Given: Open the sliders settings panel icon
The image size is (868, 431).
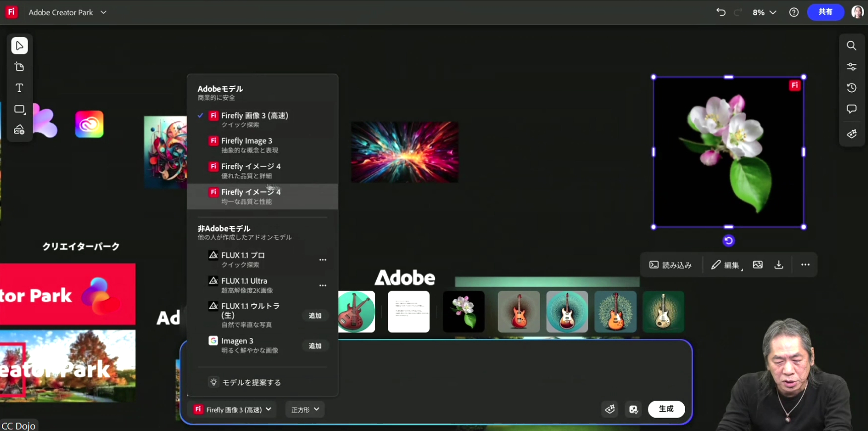Looking at the screenshot, I should tap(852, 67).
